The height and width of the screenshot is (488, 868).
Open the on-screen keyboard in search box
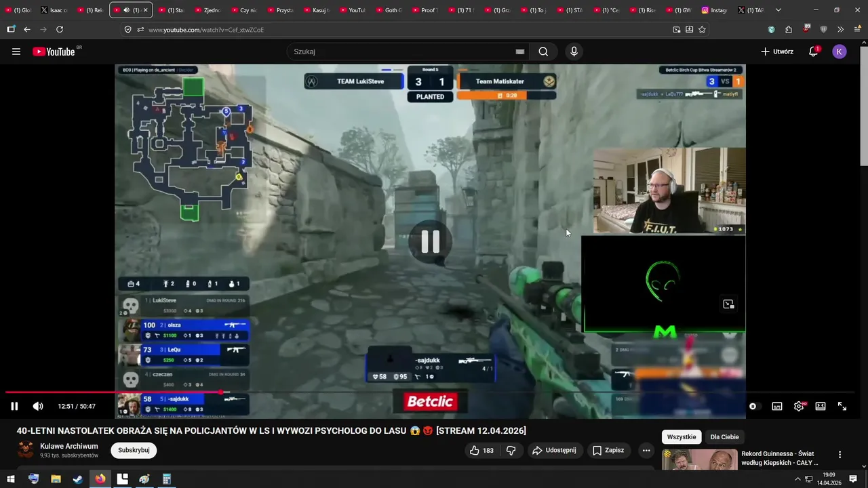(520, 52)
